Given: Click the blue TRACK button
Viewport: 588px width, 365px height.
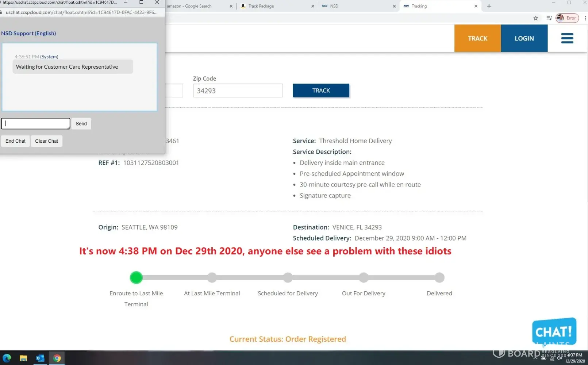Looking at the screenshot, I should click(x=321, y=91).
